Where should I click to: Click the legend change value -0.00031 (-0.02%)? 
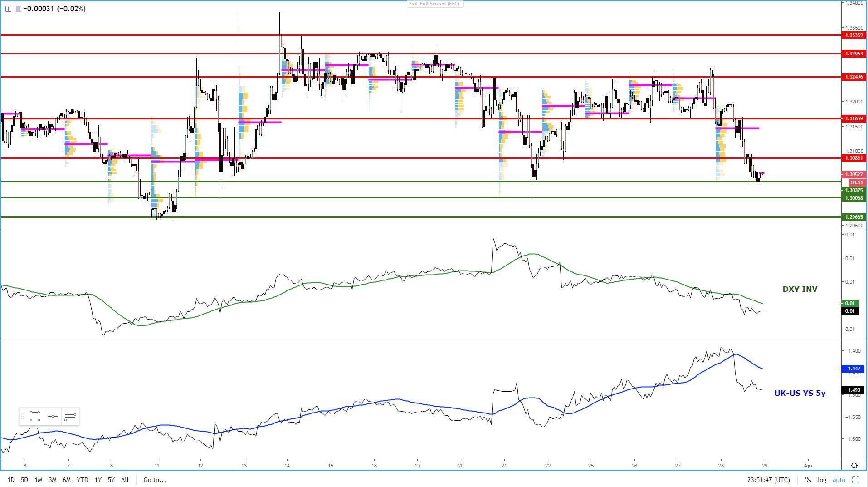(x=55, y=9)
